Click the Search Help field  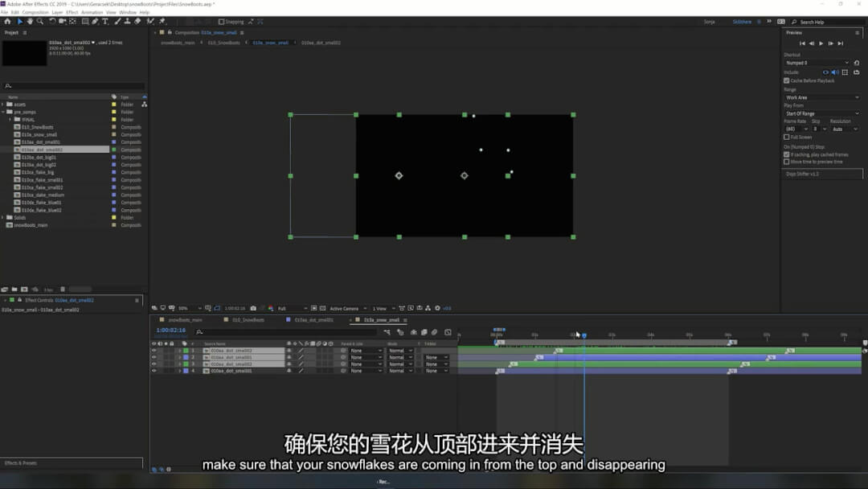828,23
